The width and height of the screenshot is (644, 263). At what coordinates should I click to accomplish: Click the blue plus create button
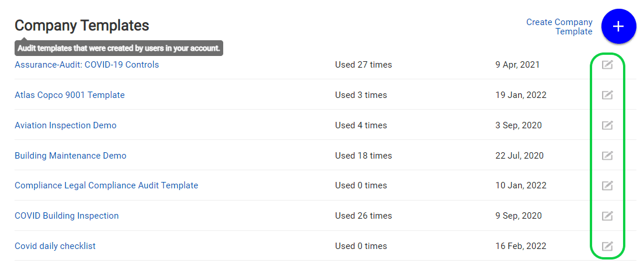[618, 27]
